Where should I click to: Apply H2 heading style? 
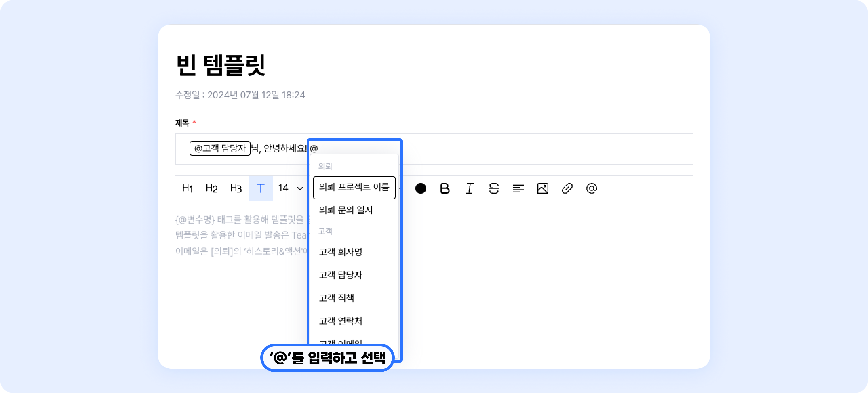pyautogui.click(x=212, y=188)
